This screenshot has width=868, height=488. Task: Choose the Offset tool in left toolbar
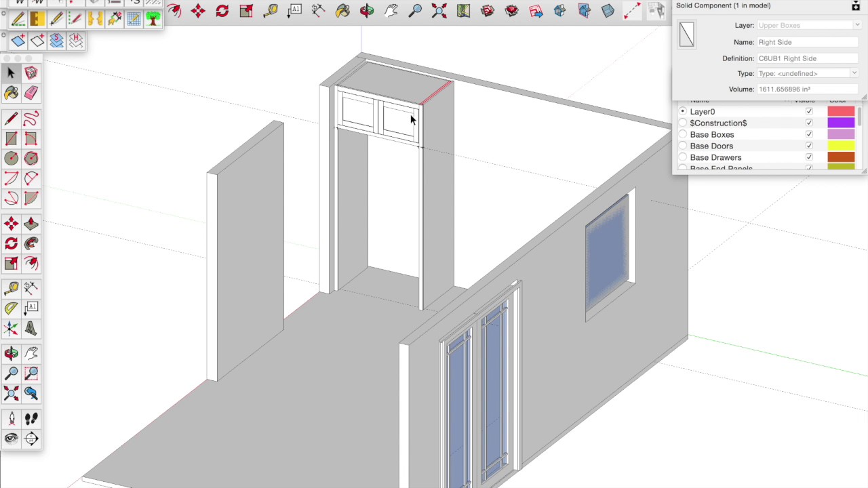31,263
